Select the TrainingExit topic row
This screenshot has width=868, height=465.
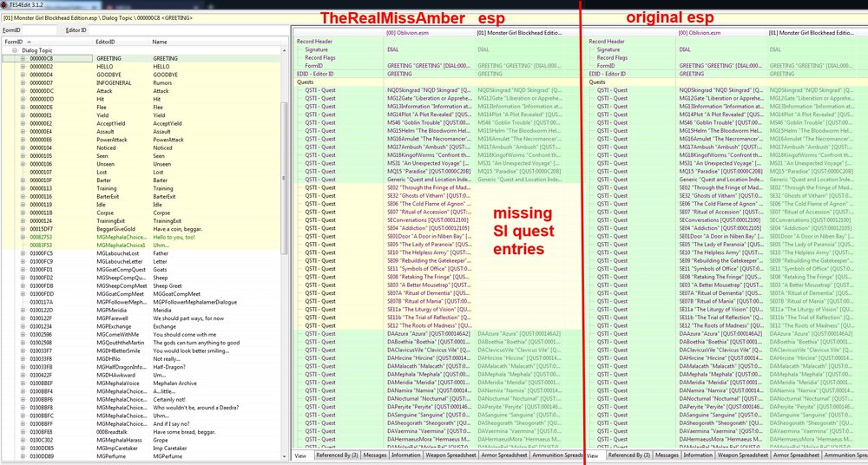pos(141,221)
